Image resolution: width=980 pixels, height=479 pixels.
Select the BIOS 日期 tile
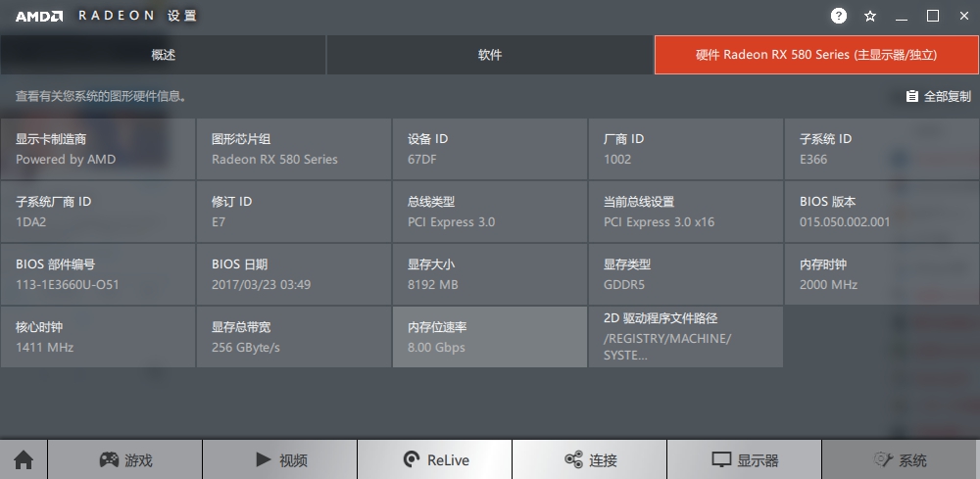[x=293, y=274]
